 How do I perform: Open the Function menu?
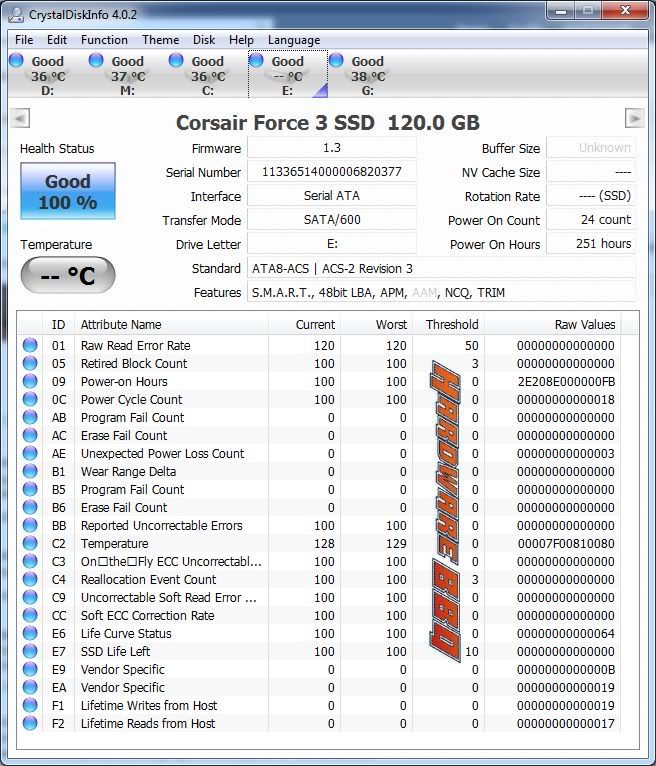click(104, 40)
